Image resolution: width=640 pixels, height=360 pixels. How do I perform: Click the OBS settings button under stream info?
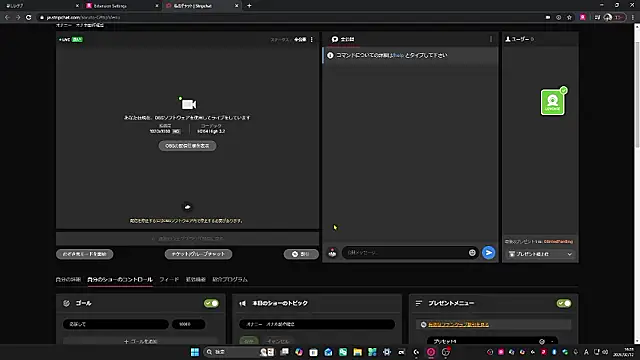(x=187, y=146)
